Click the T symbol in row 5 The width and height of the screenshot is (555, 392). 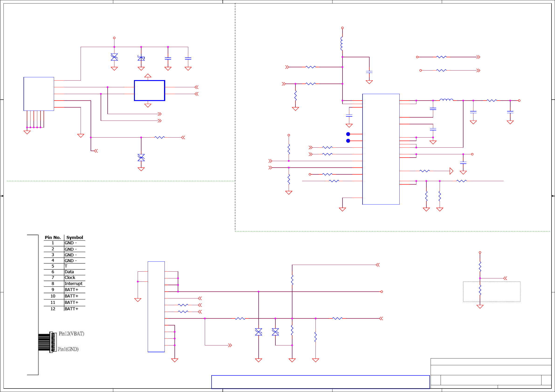[66, 266]
